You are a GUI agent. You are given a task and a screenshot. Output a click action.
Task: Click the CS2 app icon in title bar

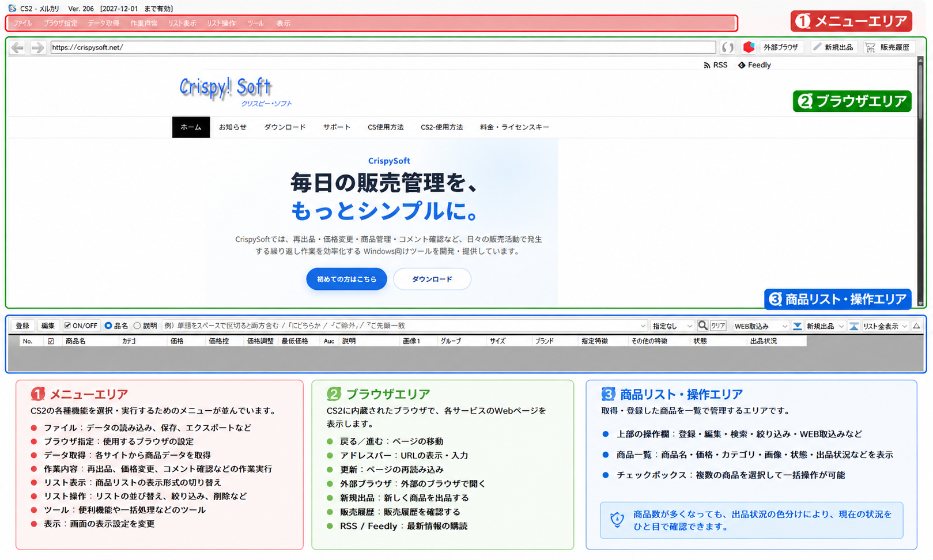point(12,8)
